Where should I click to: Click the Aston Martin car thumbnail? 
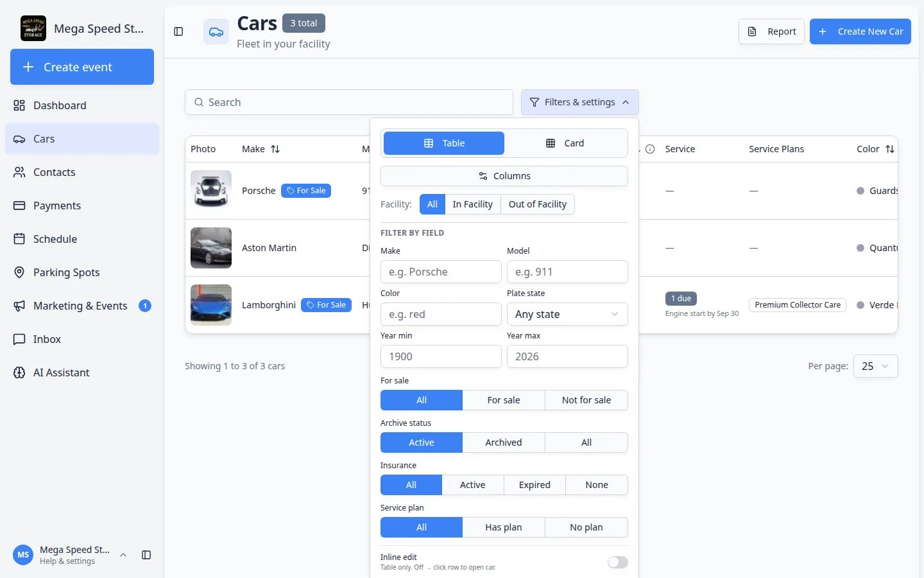click(211, 248)
